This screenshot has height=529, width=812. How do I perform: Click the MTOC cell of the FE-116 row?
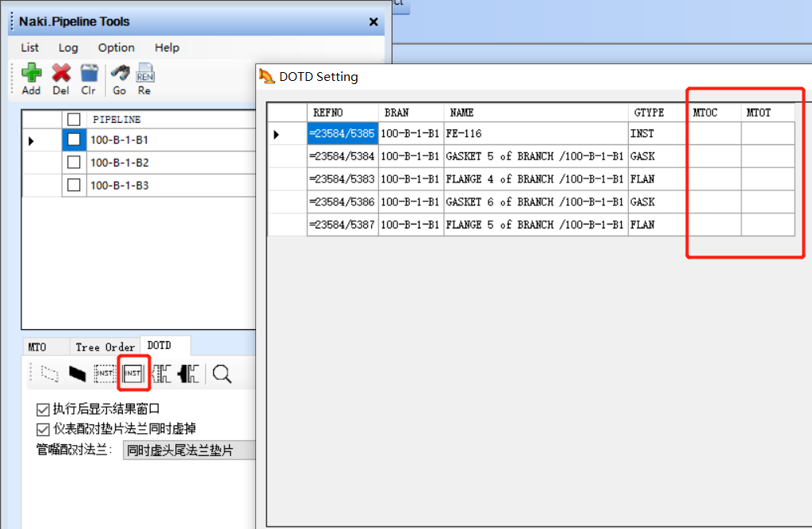(714, 134)
